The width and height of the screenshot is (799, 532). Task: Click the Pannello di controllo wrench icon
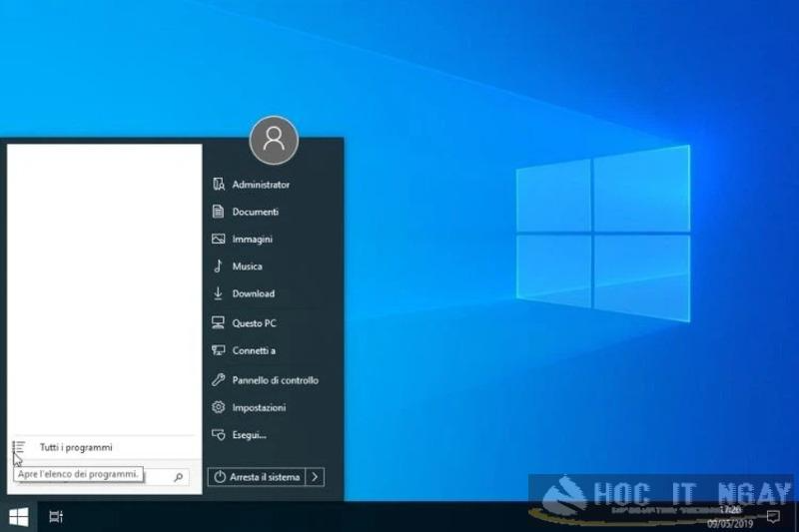(x=218, y=379)
